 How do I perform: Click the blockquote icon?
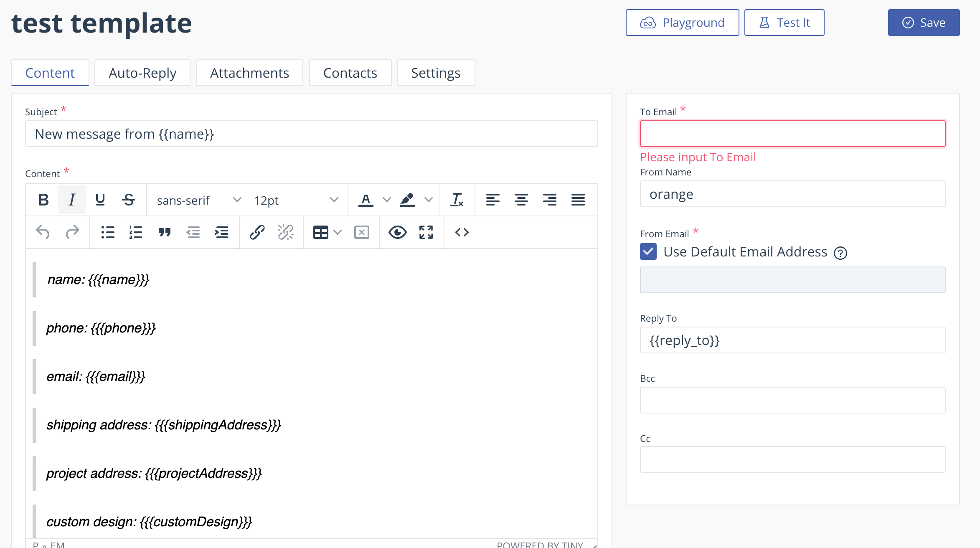coord(165,232)
